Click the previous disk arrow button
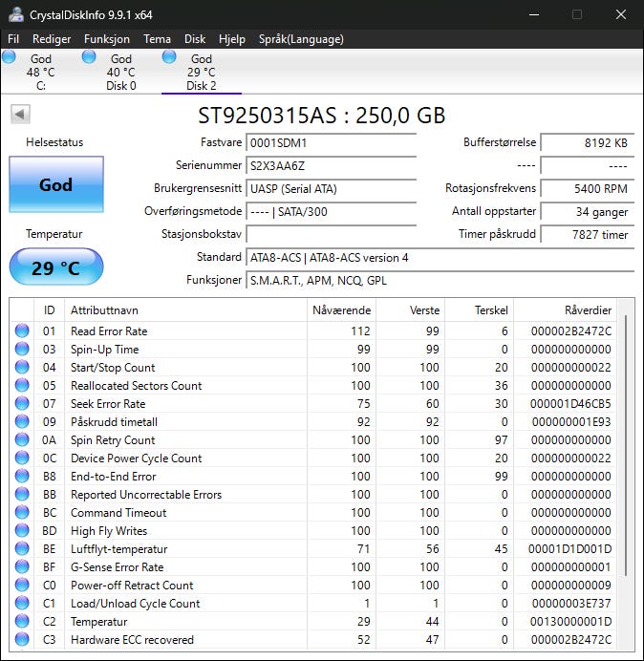644x661 pixels. 20,115
